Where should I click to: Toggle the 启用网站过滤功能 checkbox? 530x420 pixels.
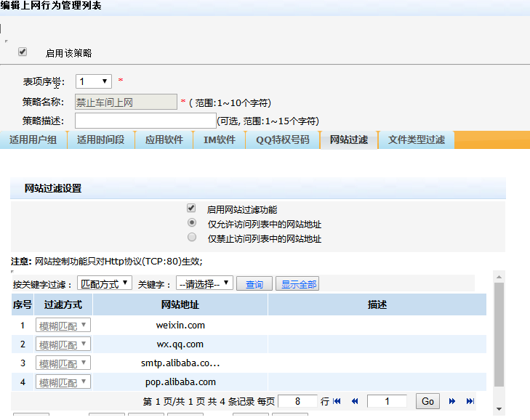[191, 208]
